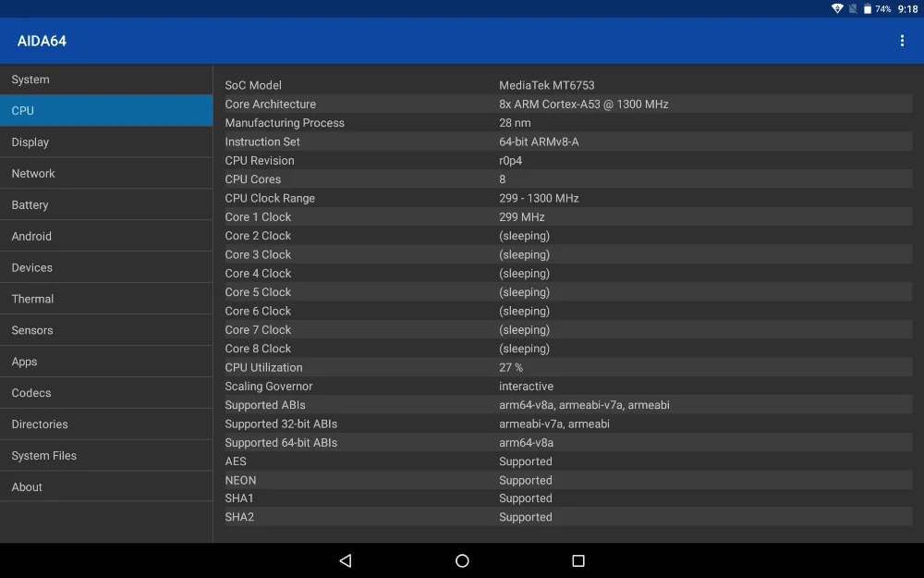
Task: Tap the Android back navigation button
Action: pyautogui.click(x=346, y=560)
